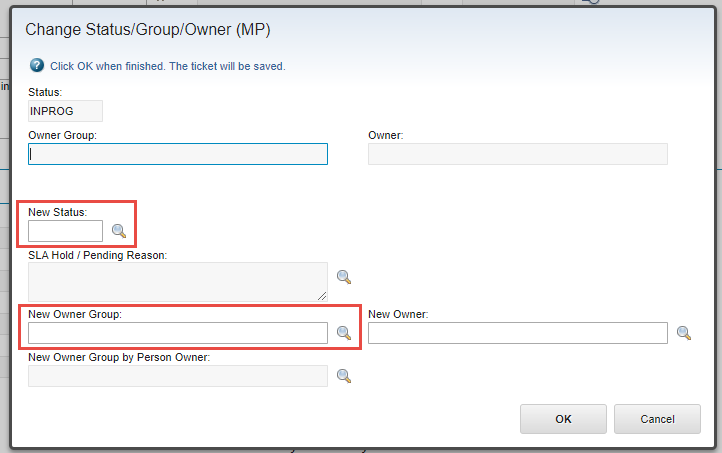Focus the New Owner Group input
Screen dimensions: 722x453
coord(178,333)
